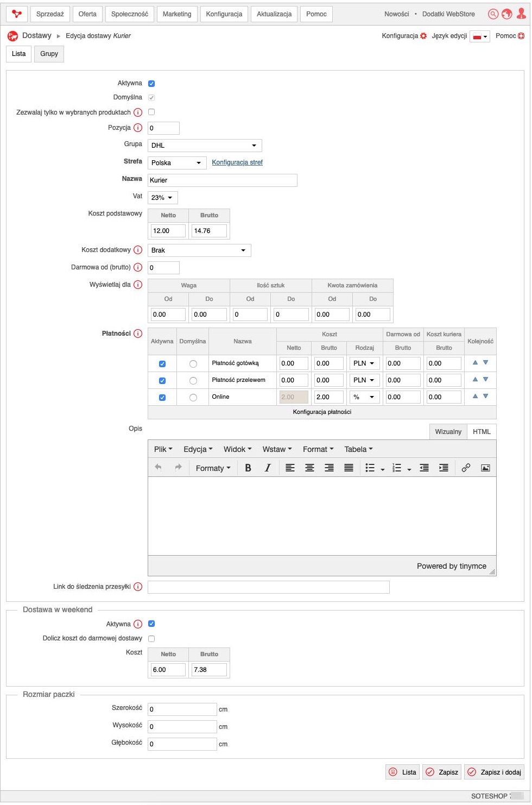Show info icon next to Płatności
532x805 pixels.
click(x=138, y=334)
